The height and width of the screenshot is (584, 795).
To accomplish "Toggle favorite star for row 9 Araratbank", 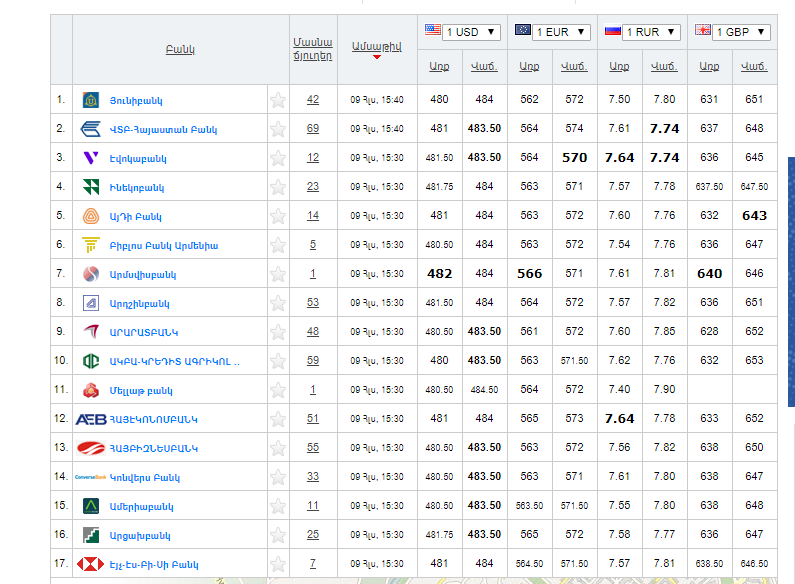I will tap(278, 332).
